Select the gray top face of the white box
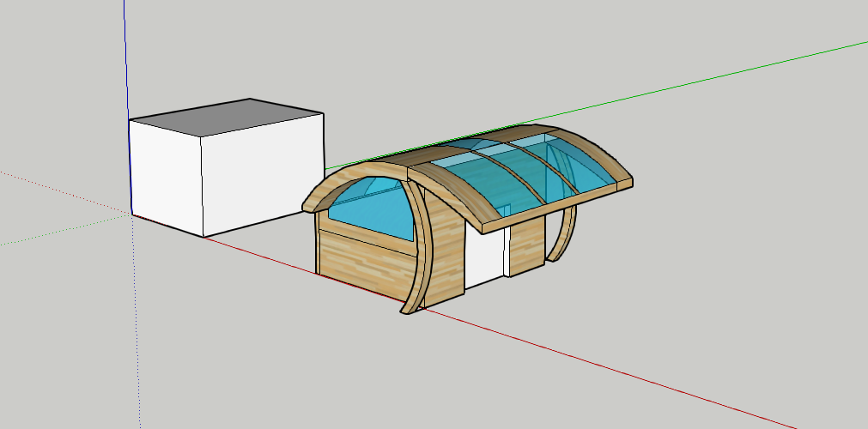The image size is (868, 429). point(227,118)
